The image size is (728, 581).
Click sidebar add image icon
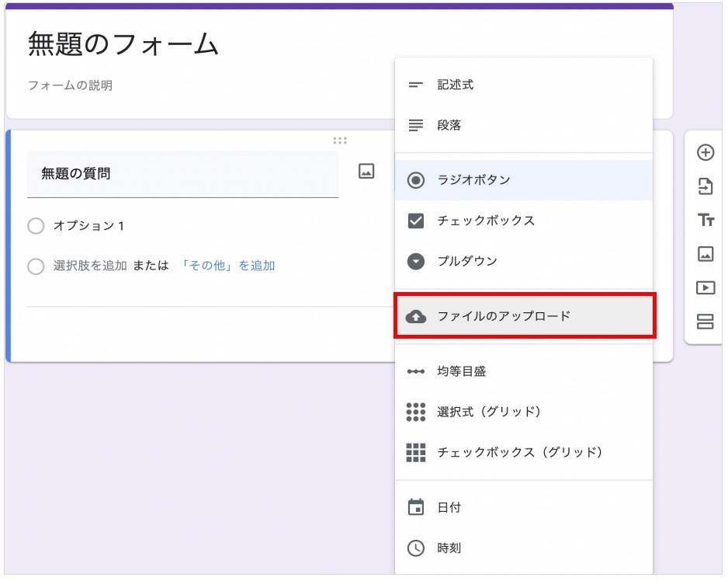click(705, 254)
